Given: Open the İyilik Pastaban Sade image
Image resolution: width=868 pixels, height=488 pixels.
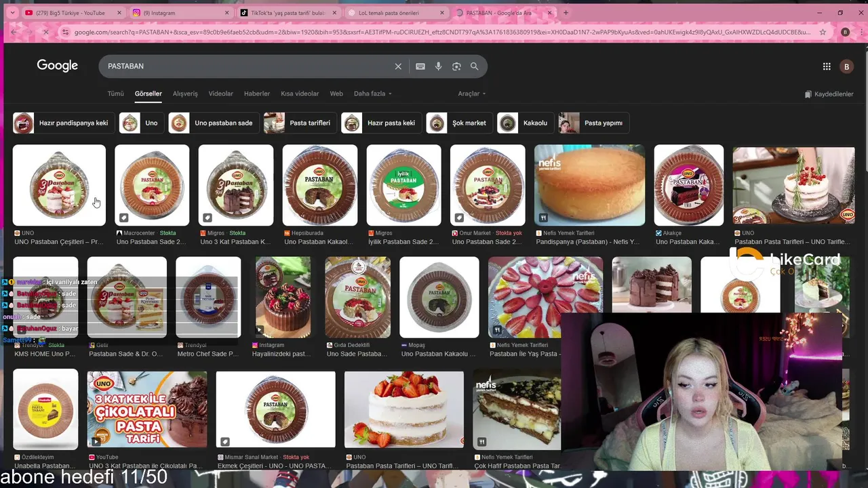Looking at the screenshot, I should coord(404,185).
